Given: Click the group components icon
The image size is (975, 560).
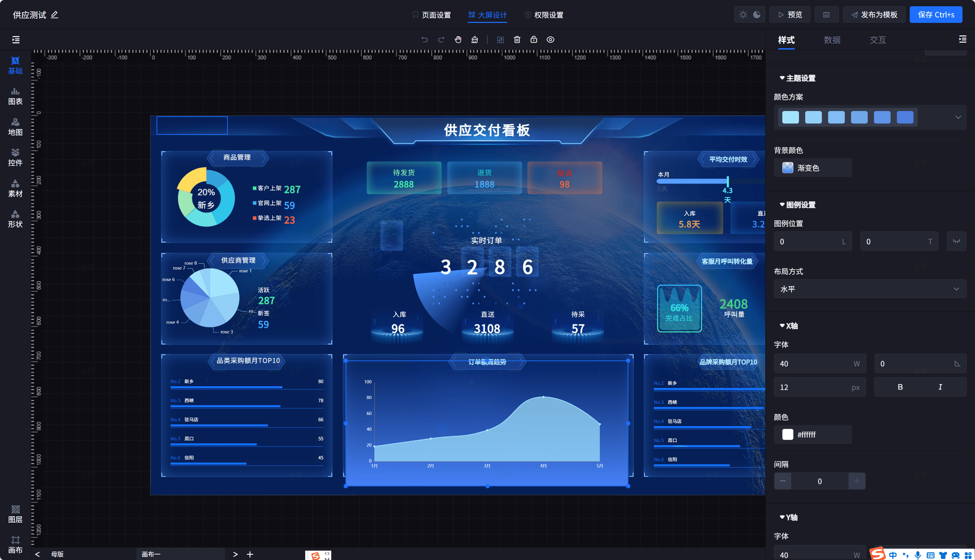Looking at the screenshot, I should click(500, 40).
